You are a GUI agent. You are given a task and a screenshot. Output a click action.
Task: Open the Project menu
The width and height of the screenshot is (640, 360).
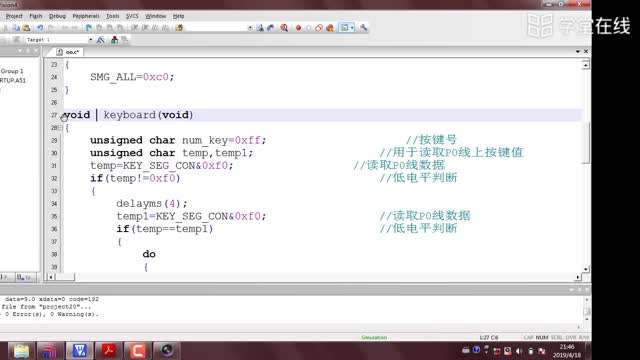14,16
